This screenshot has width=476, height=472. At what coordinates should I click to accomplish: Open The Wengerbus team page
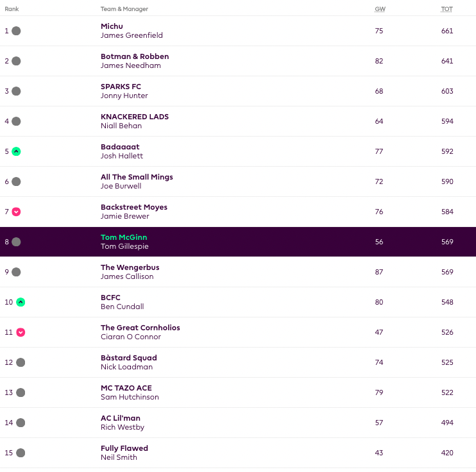pos(130,267)
